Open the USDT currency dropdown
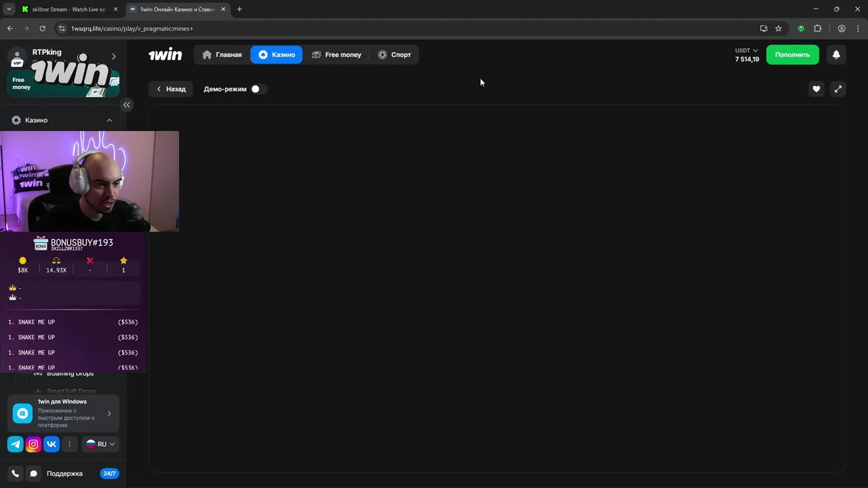The width and height of the screenshot is (868, 488). point(747,50)
